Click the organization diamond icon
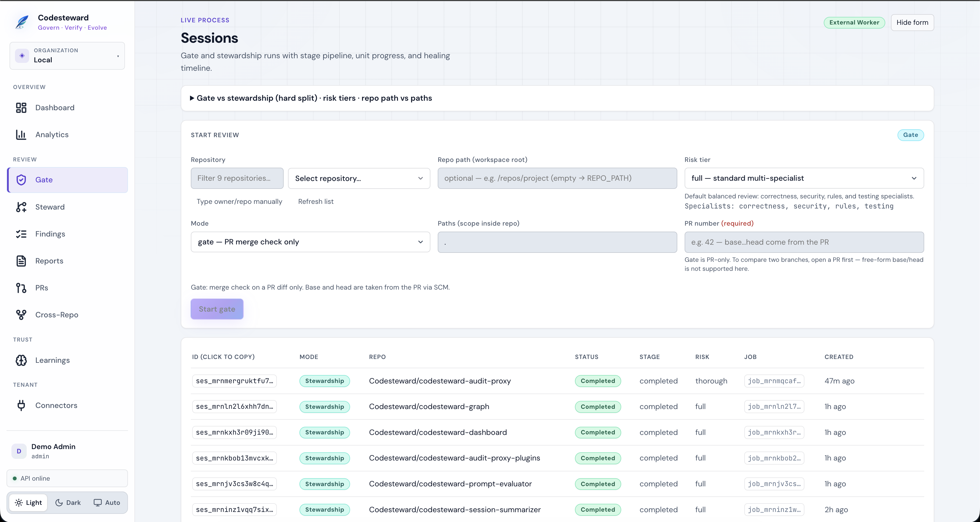Image resolution: width=980 pixels, height=522 pixels. point(22,56)
